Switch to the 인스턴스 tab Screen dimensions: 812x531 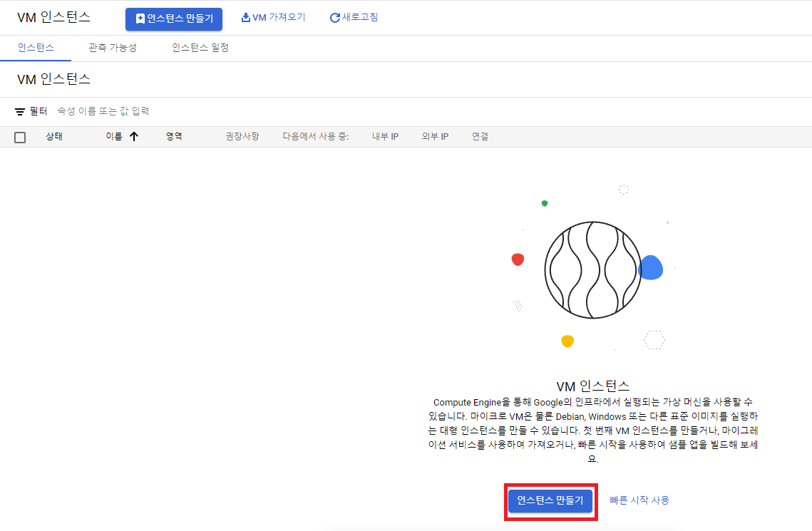(36, 48)
